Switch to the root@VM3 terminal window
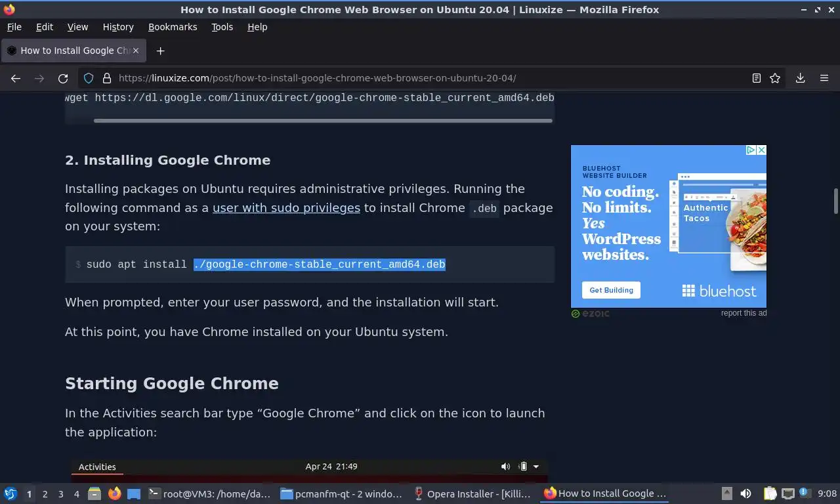Image resolution: width=840 pixels, height=504 pixels. click(210, 493)
